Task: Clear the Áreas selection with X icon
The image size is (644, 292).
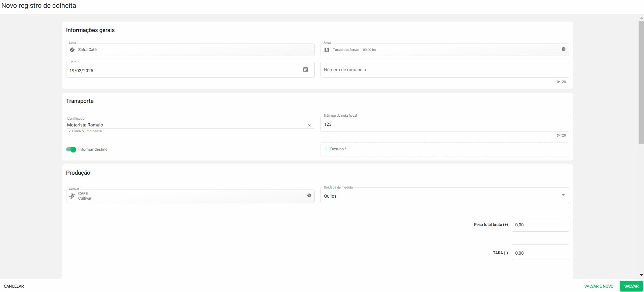Action: point(563,49)
